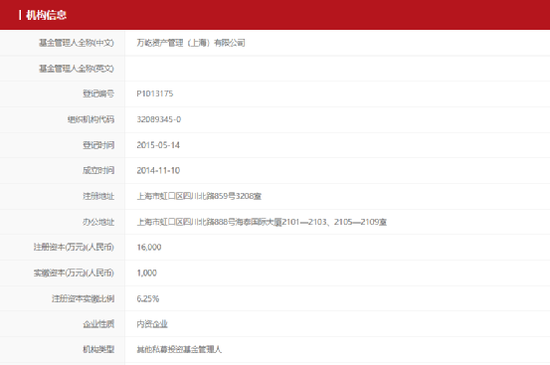This screenshot has width=550, height=365.
Task: Select enterprise nature value 内资企业
Action: click(152, 324)
